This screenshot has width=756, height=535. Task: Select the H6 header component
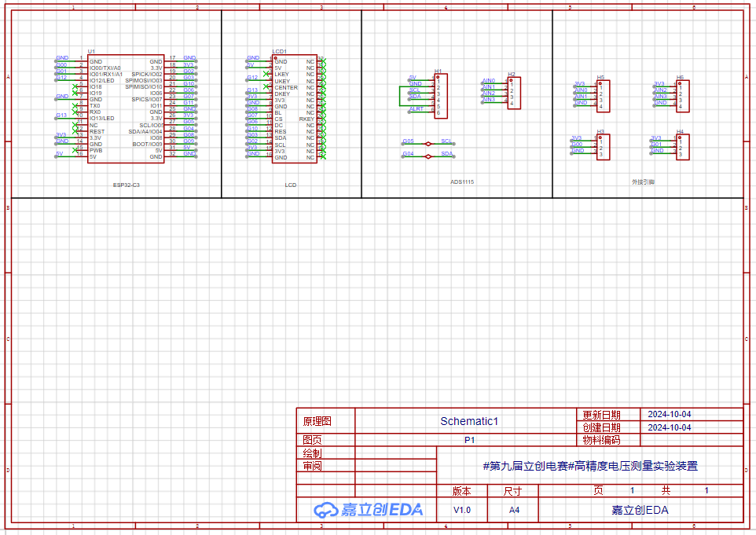[684, 93]
